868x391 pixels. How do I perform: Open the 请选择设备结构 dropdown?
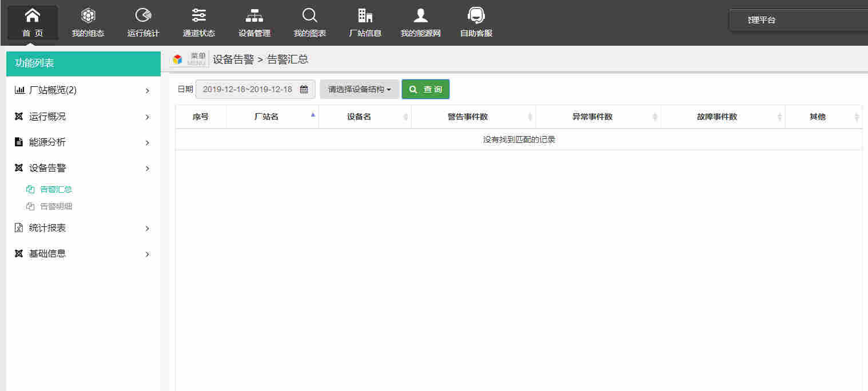coord(359,89)
